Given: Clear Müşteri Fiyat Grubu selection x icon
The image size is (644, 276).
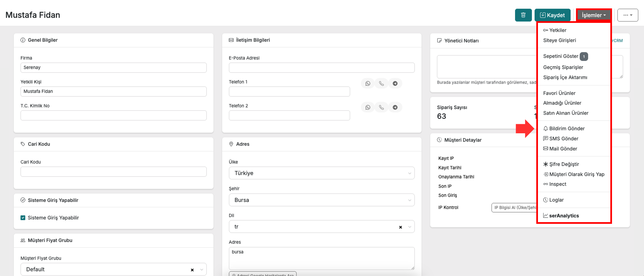Looking at the screenshot, I should pyautogui.click(x=192, y=270).
